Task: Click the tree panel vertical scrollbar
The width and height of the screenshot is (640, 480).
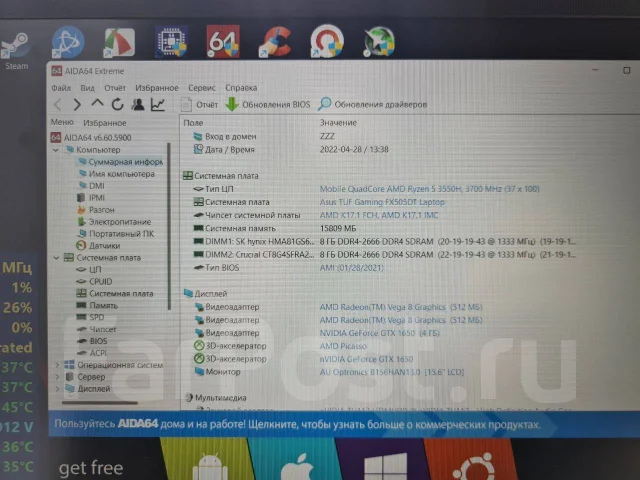Action: pos(169,227)
